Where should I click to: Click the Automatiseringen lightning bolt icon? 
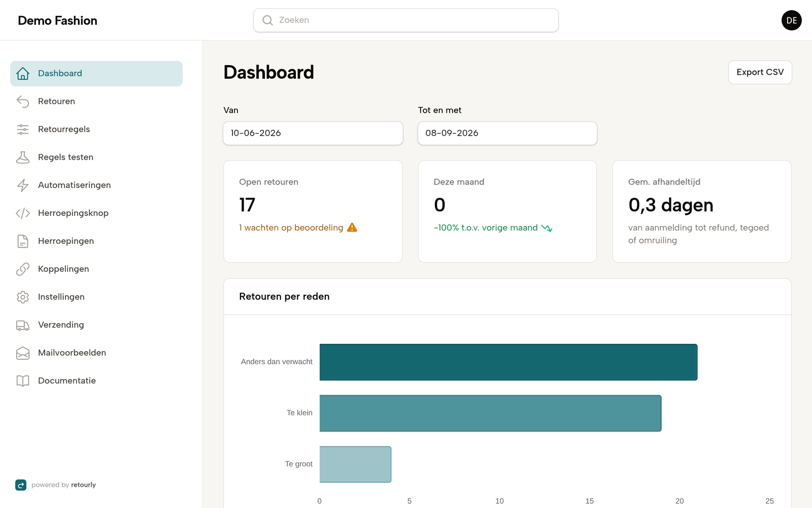click(23, 185)
